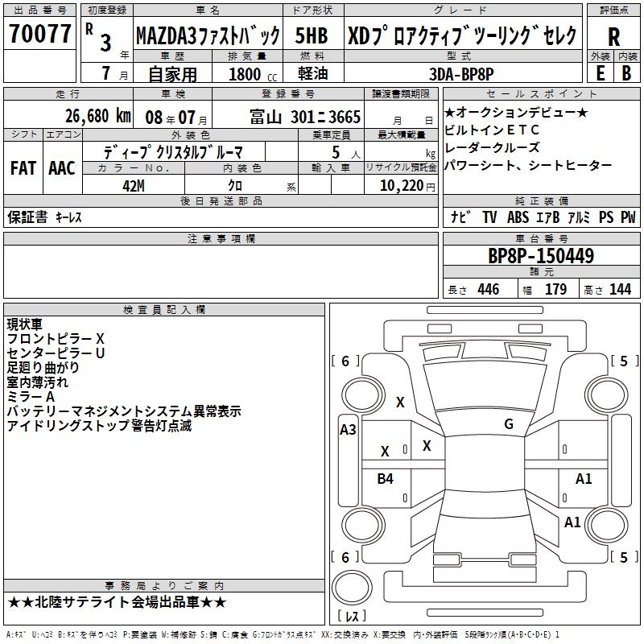The height and width of the screenshot is (644, 644).
Task: Click A1 mark on rear right fender
Action: click(x=572, y=522)
